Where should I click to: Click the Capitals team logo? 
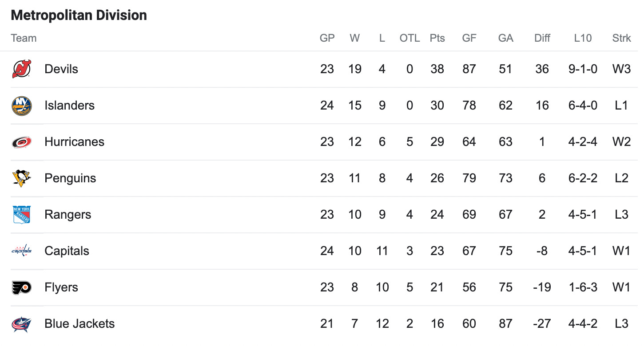click(22, 251)
